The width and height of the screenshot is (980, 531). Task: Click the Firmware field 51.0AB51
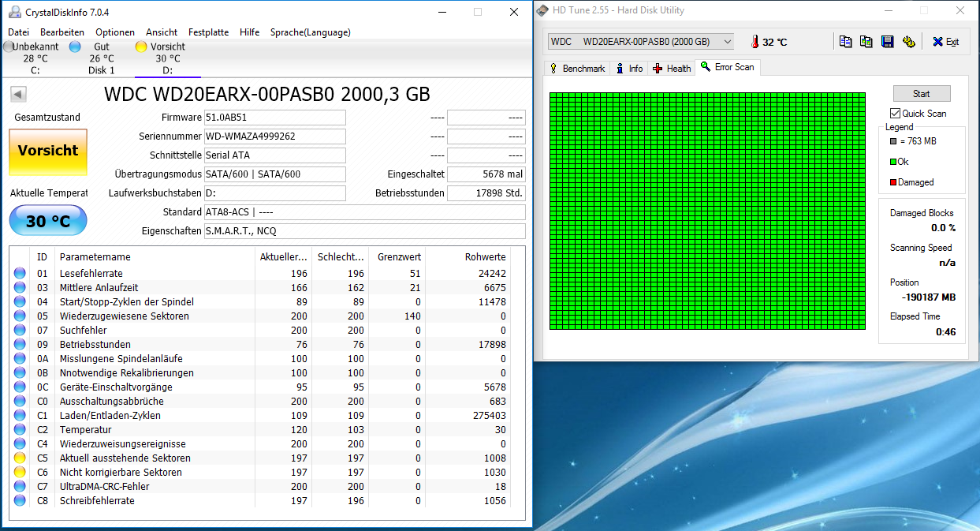click(274, 118)
